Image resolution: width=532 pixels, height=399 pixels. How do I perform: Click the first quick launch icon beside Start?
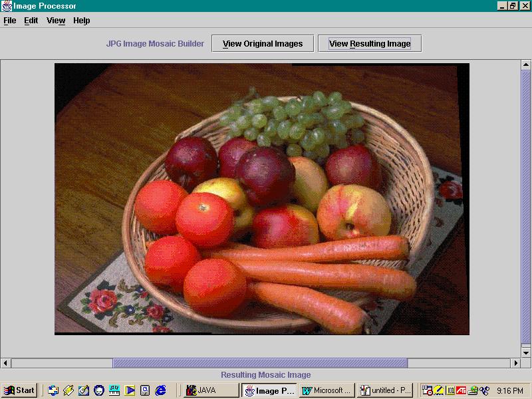[53, 390]
